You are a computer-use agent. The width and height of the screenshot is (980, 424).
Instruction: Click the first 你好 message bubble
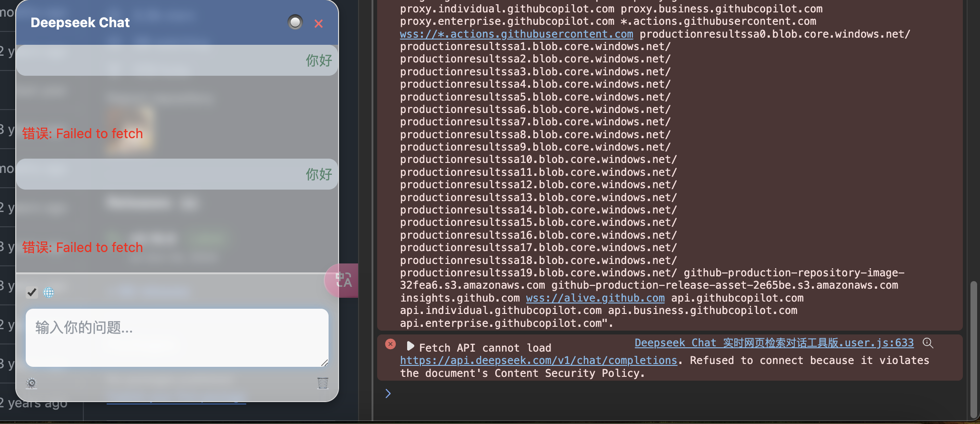(177, 60)
